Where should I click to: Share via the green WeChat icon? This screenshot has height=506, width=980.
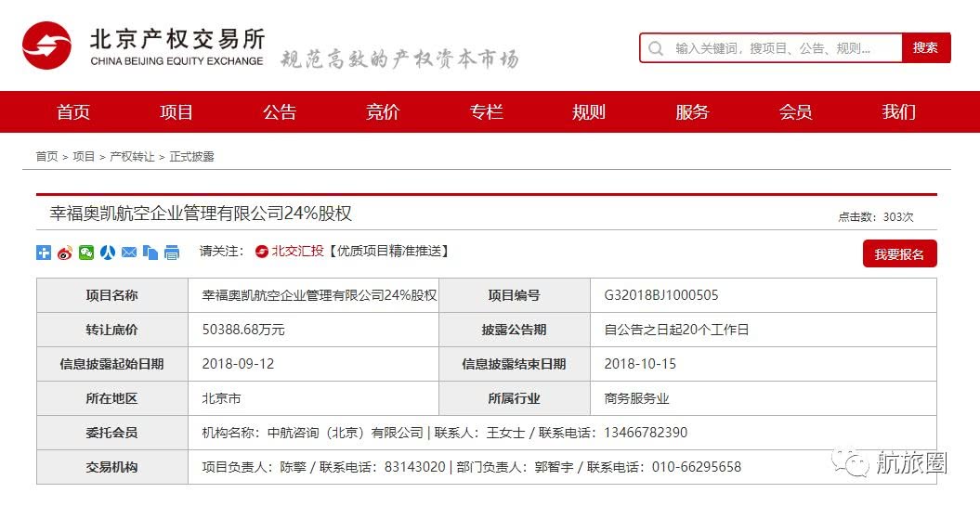click(x=86, y=253)
